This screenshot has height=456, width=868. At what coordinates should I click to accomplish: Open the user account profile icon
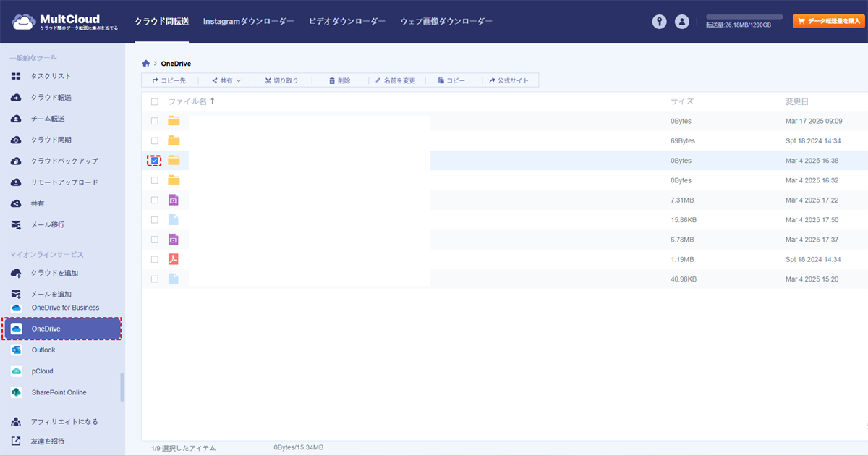[681, 22]
